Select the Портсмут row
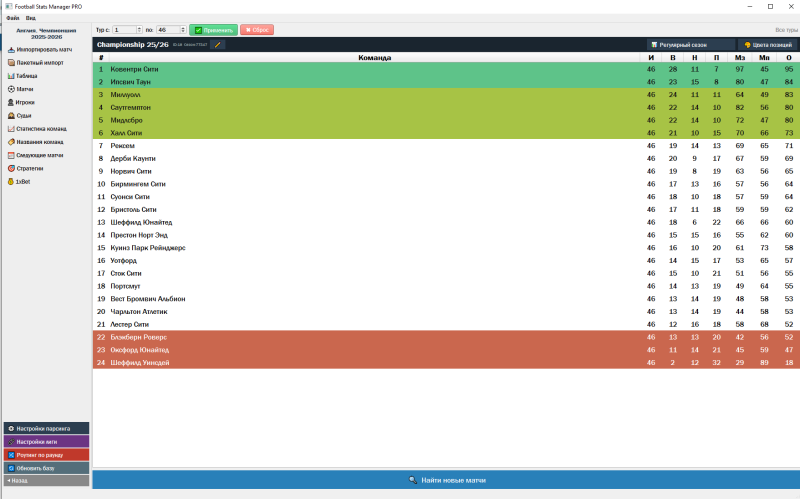Viewport: 800px width, 499px height. pyautogui.click(x=446, y=286)
